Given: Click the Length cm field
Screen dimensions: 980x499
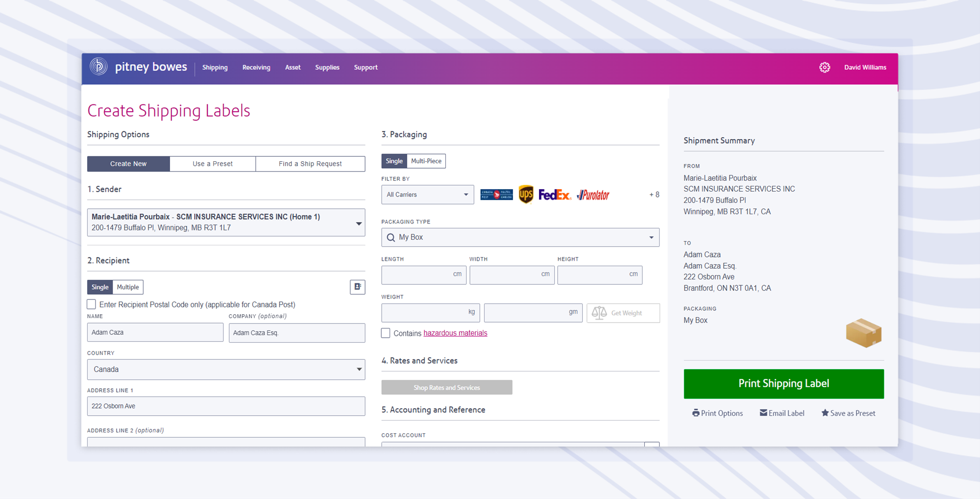Looking at the screenshot, I should click(424, 275).
